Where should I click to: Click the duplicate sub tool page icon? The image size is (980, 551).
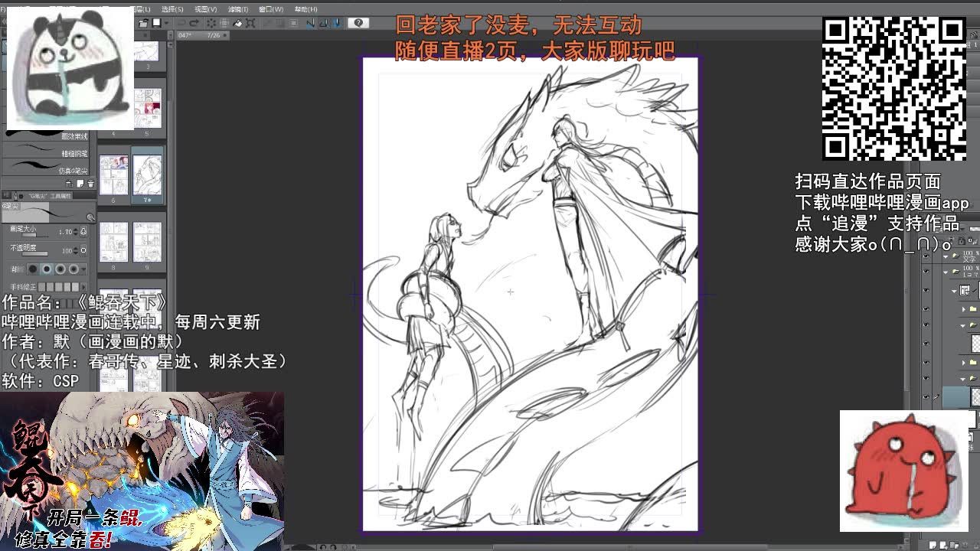(x=80, y=183)
